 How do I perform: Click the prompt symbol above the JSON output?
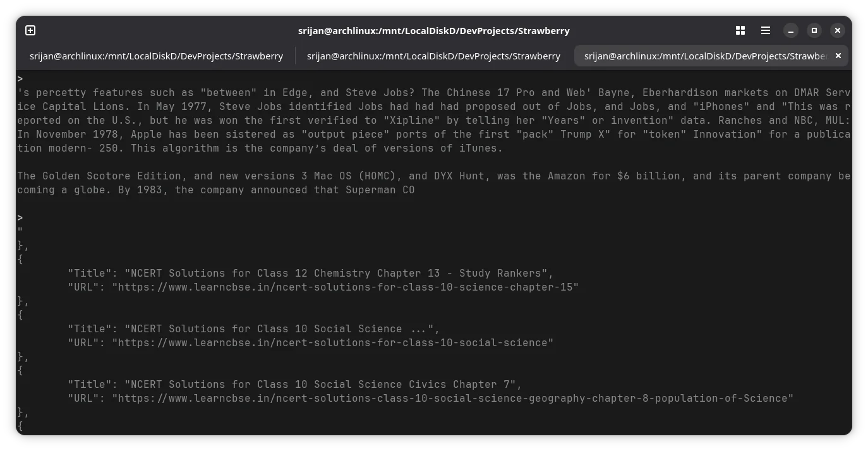[x=20, y=218]
